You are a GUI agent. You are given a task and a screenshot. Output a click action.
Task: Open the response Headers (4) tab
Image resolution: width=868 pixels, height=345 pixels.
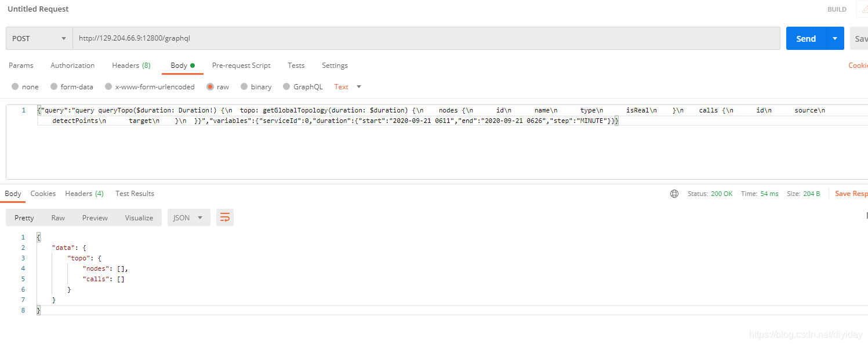(x=84, y=194)
